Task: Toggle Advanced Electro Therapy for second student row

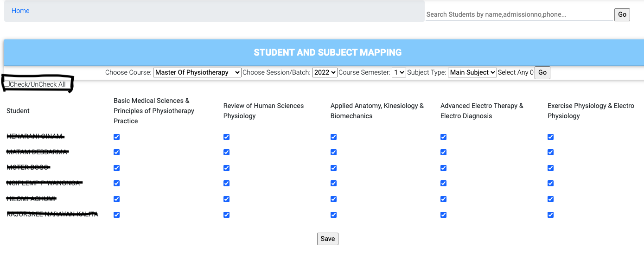Action: (x=443, y=152)
